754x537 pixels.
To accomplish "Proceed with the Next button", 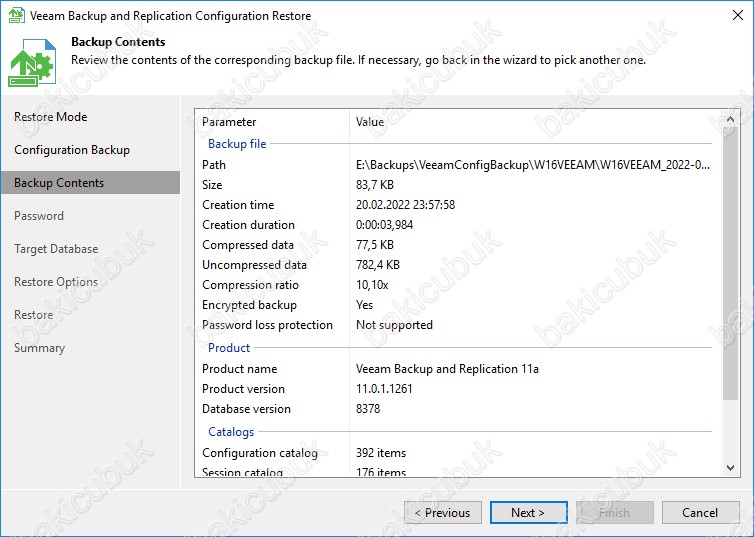I will click(528, 513).
